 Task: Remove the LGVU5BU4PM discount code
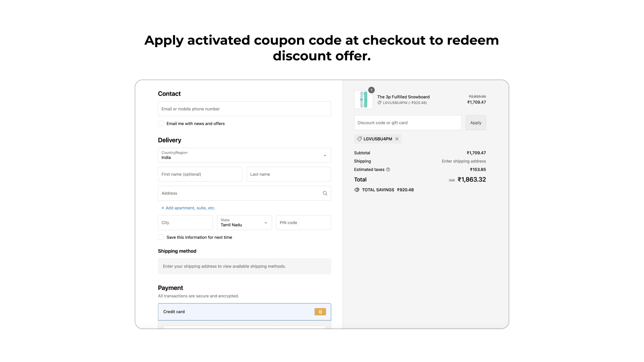point(397,139)
